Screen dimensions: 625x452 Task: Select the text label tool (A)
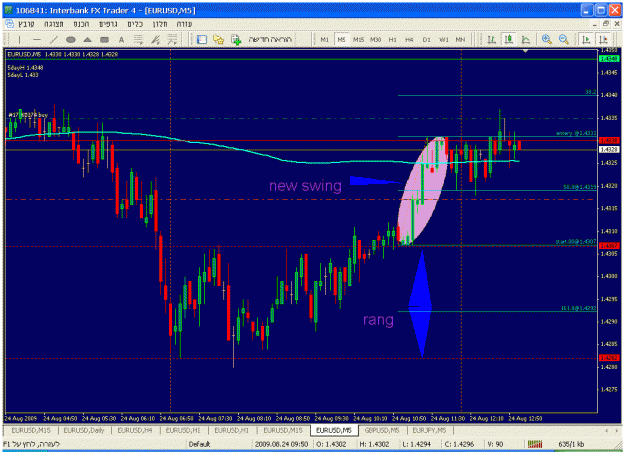point(121,39)
